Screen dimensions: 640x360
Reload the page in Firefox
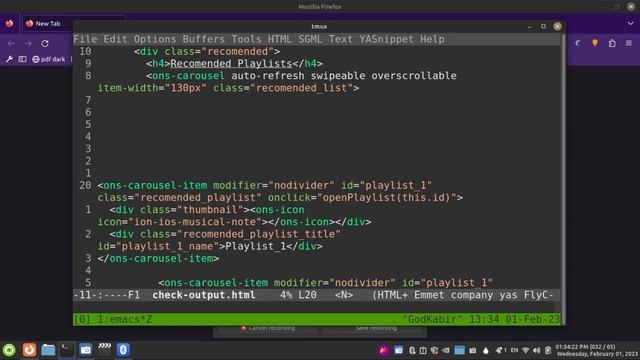tap(45, 43)
